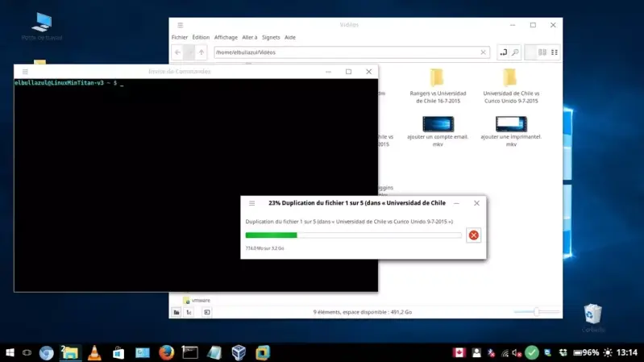Go up to the parent folder
Image resolution: width=644 pixels, height=362 pixels.
click(202, 52)
